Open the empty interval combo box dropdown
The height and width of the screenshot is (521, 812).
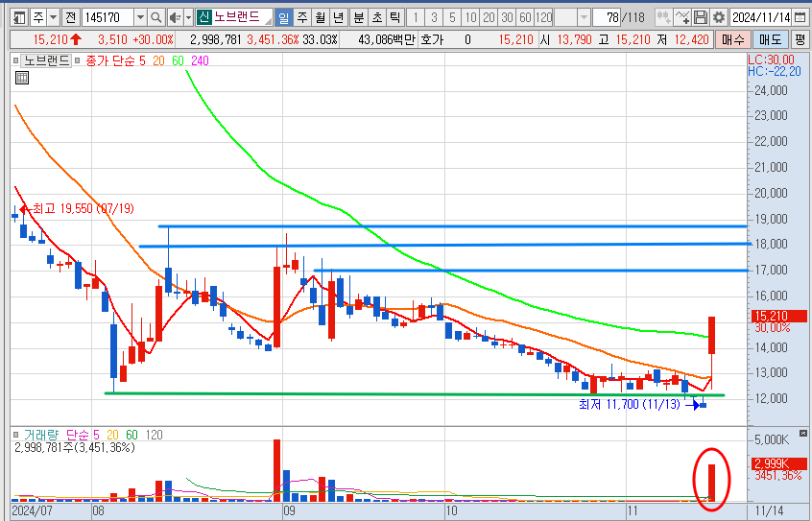pyautogui.click(x=584, y=18)
